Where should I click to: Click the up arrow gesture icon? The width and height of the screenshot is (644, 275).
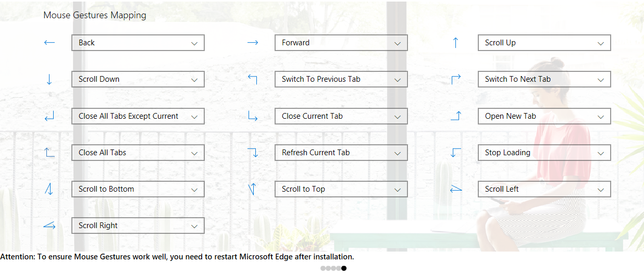click(456, 43)
